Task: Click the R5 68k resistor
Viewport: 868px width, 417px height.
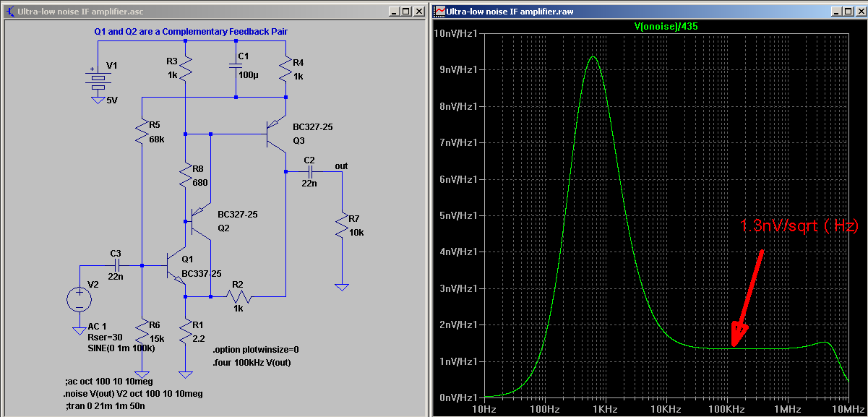Action: pos(142,132)
